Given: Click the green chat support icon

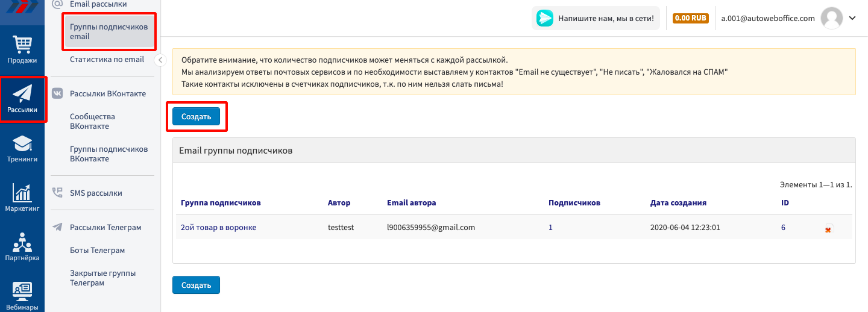Looking at the screenshot, I should click(545, 18).
